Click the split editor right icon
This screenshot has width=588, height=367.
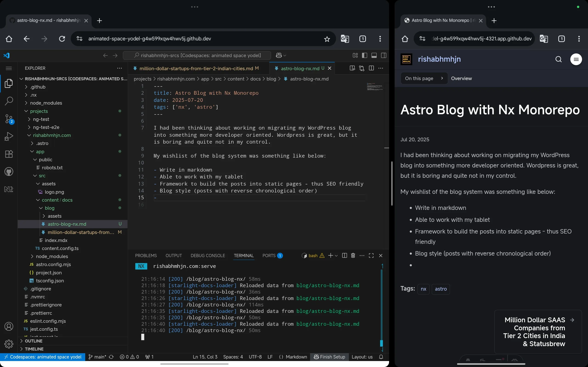371,68
